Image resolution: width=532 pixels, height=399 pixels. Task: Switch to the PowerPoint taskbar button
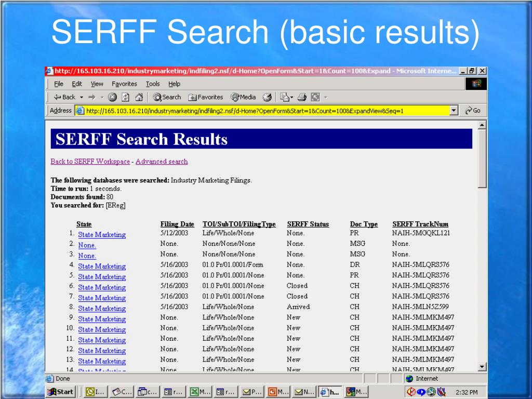pyautogui.click(x=278, y=392)
